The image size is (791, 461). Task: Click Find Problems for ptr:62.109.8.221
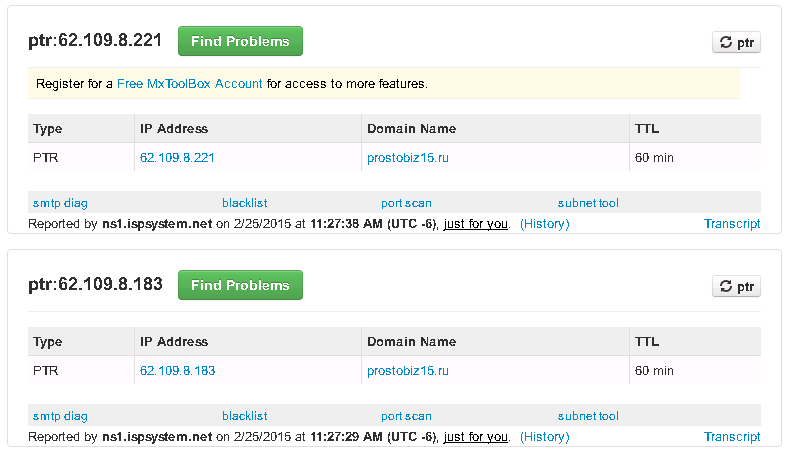coord(240,41)
